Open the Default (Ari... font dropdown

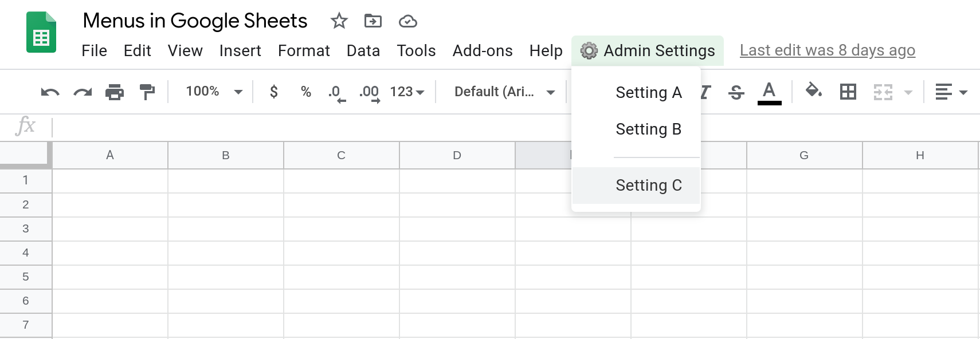click(x=504, y=92)
